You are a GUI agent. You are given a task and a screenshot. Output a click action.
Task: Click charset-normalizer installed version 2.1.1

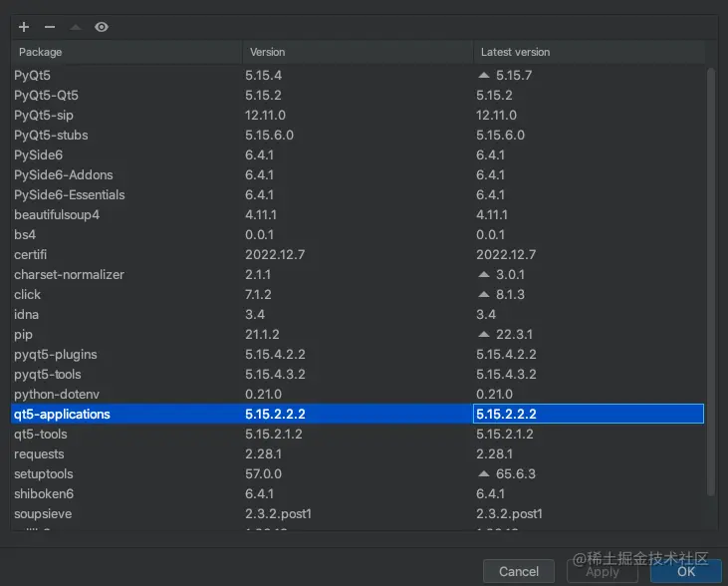(258, 275)
